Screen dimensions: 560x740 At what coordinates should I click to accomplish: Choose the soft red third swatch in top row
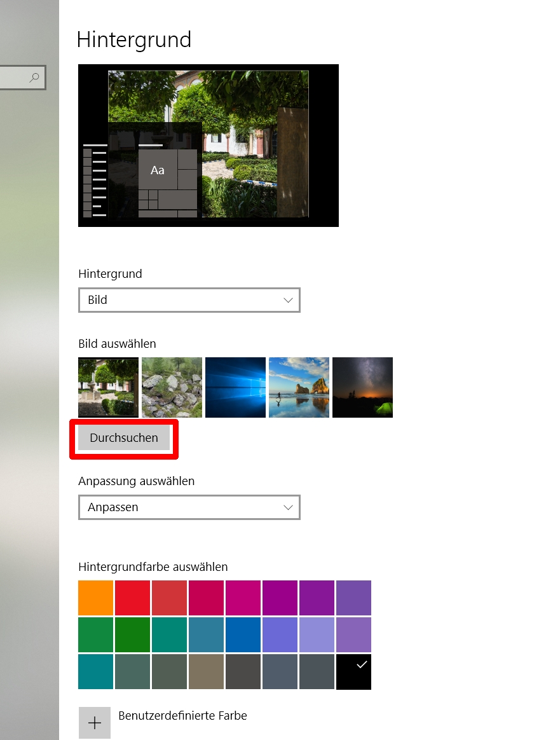point(169,598)
